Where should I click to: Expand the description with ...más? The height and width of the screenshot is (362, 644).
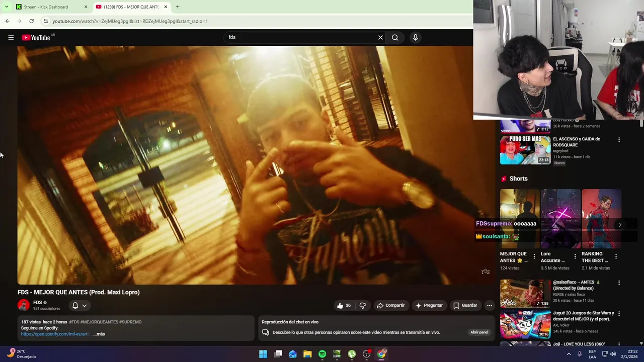(x=99, y=334)
